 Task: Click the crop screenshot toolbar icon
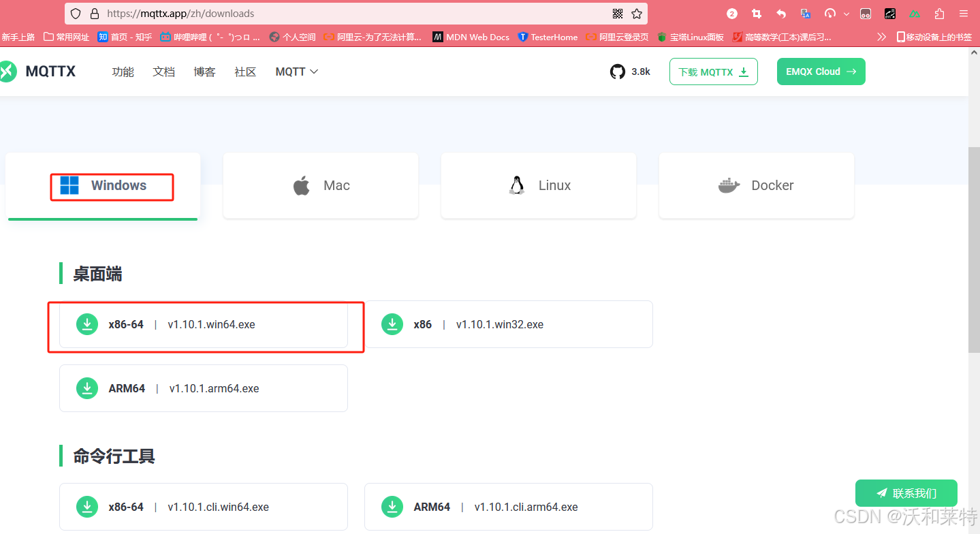pyautogui.click(x=757, y=14)
